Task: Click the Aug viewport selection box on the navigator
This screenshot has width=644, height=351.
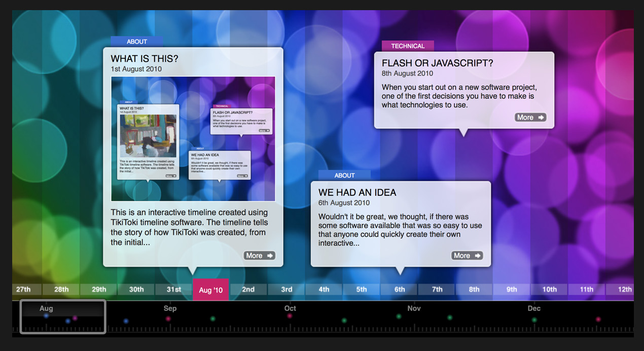Action: (x=62, y=317)
